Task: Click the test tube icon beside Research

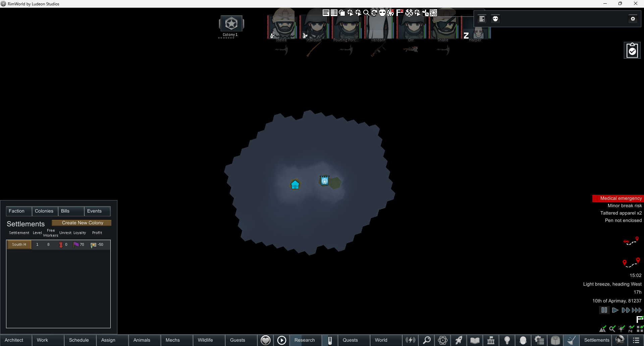Action: tap(330, 340)
